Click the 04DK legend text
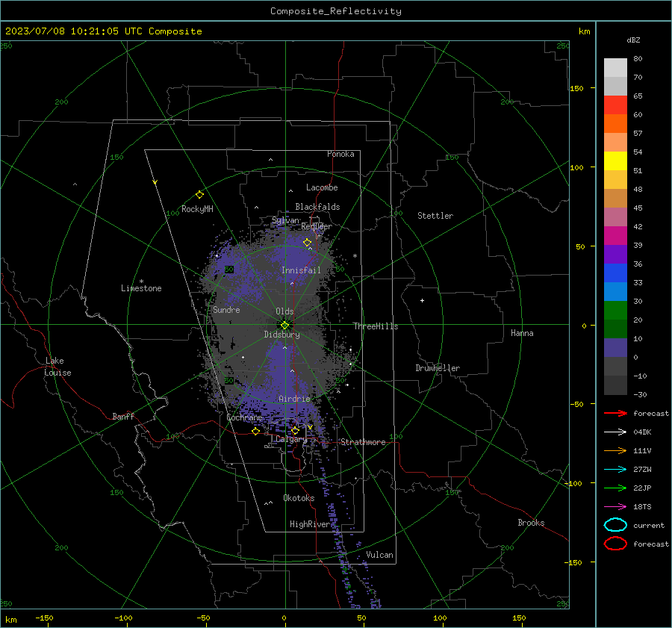 (642, 432)
